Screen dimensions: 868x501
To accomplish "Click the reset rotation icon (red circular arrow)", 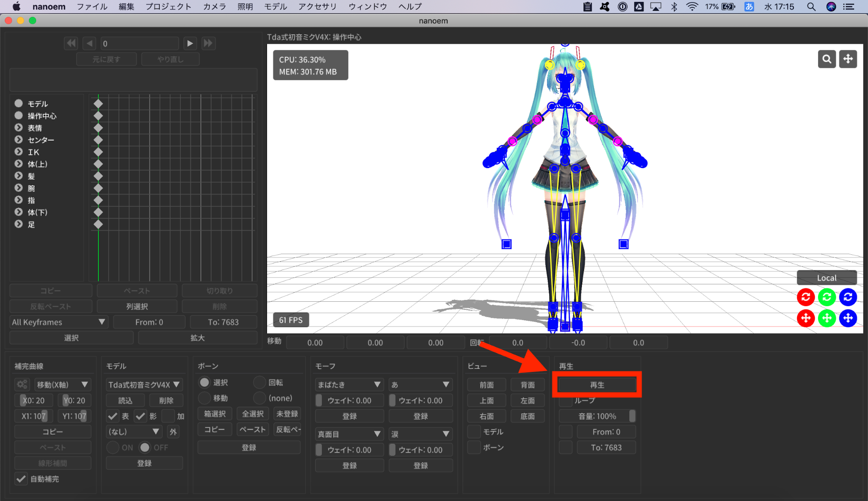I will tap(806, 297).
